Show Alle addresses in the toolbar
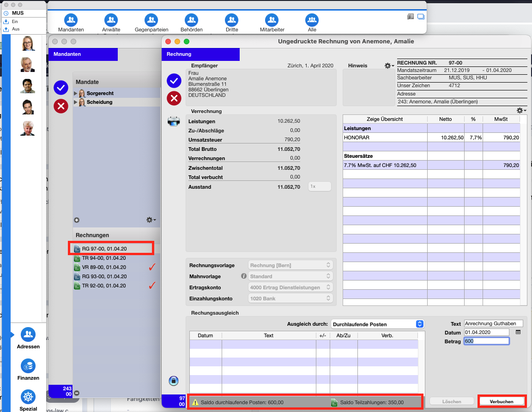The height and width of the screenshot is (412, 532). pos(312,23)
